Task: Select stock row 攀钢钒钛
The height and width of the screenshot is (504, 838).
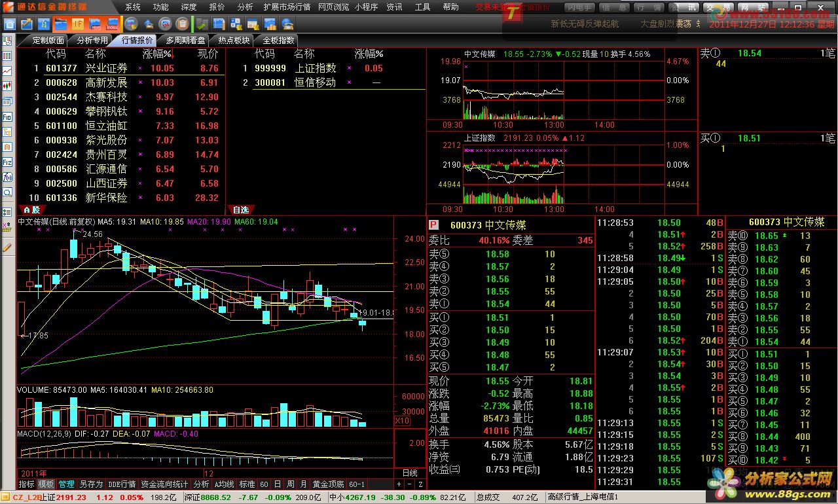Action: [126, 111]
